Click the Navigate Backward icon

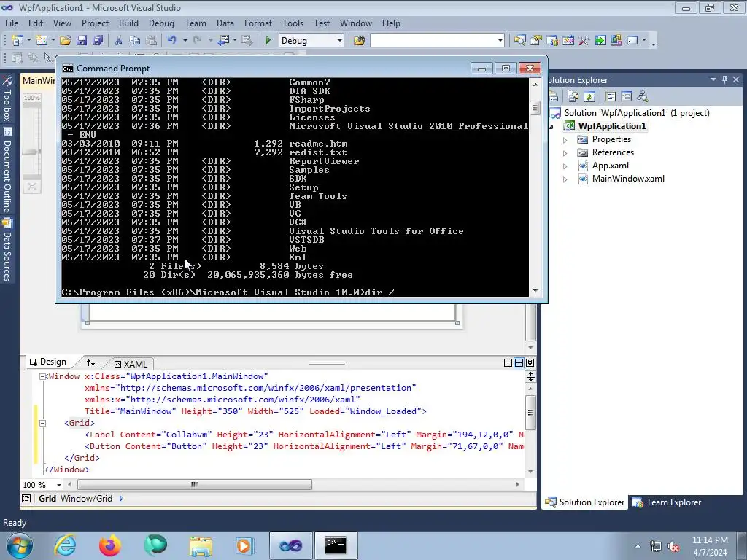(223, 41)
